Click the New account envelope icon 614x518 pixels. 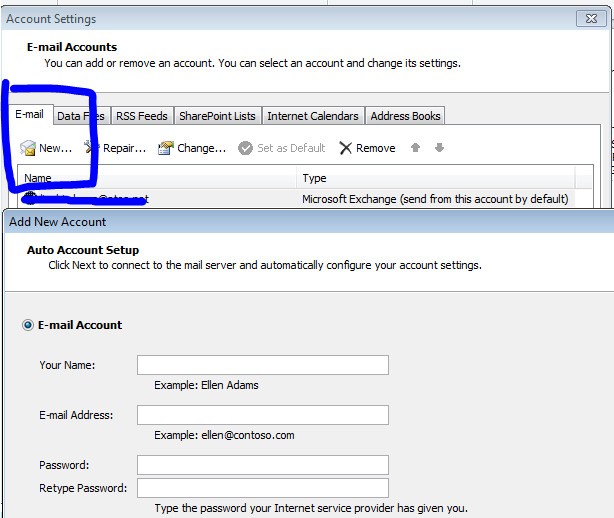[28, 148]
